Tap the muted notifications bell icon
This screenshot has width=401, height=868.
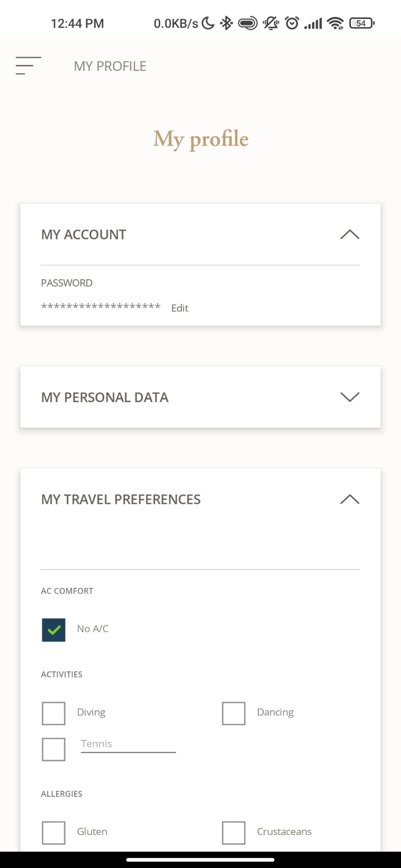coord(271,23)
